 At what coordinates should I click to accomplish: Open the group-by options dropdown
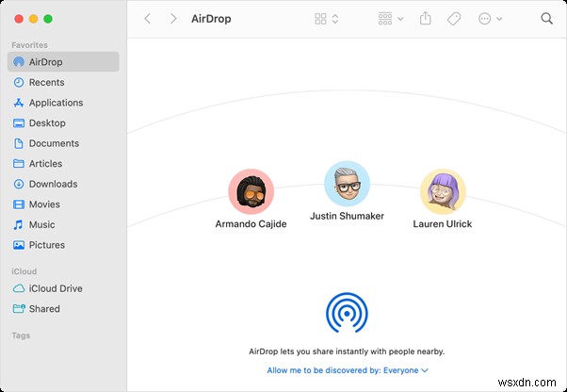391,19
